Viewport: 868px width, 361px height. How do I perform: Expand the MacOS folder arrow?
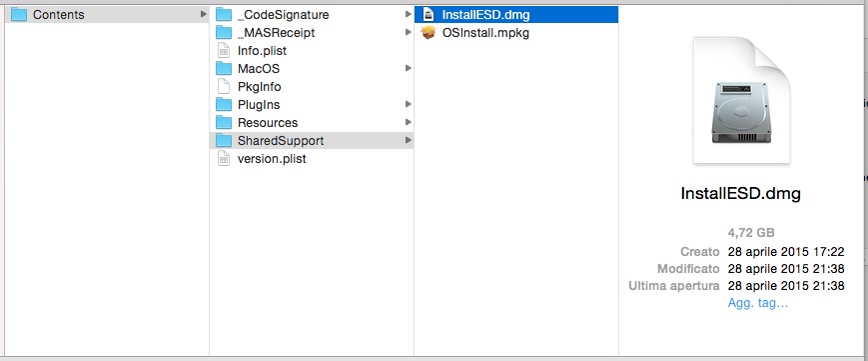pos(408,68)
